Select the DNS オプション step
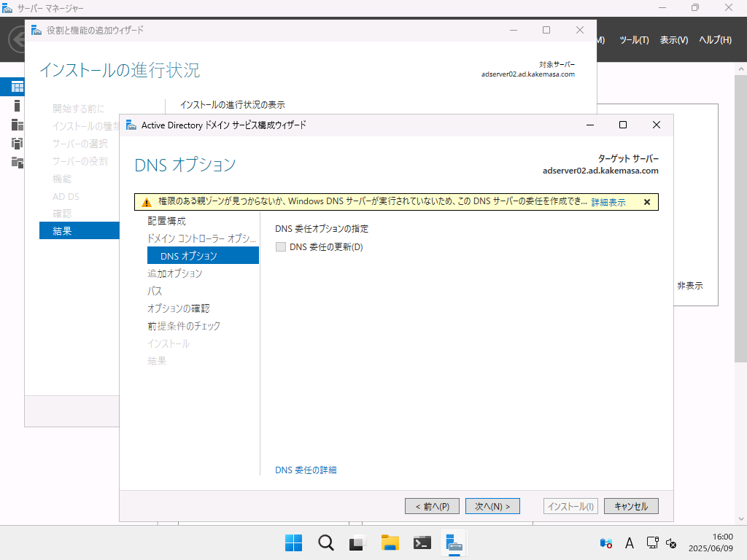 click(x=203, y=256)
